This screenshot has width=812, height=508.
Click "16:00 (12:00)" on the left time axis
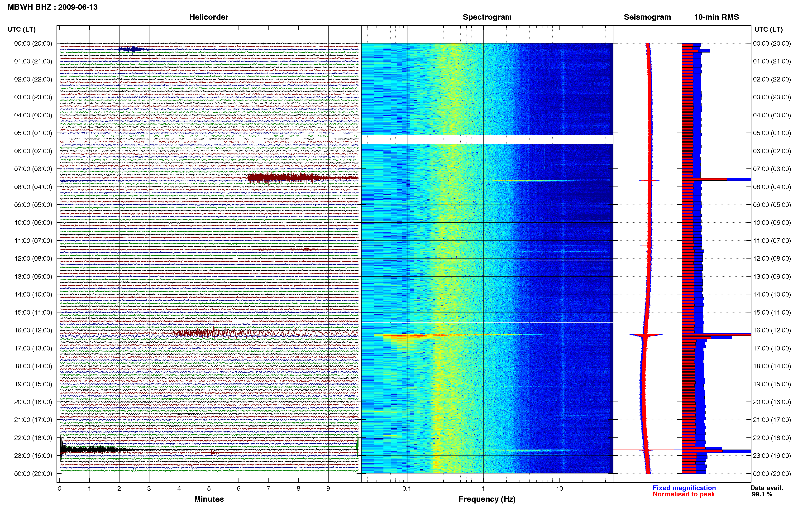pyautogui.click(x=33, y=330)
